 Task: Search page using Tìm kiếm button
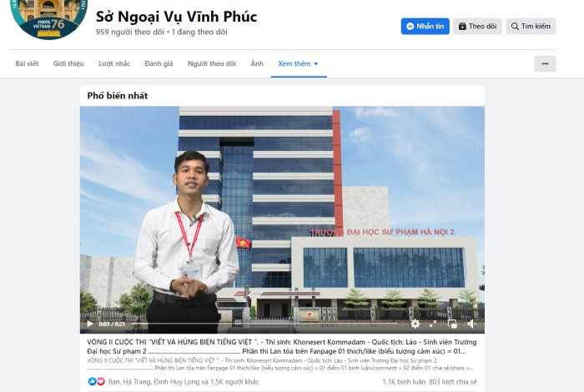pos(531,27)
